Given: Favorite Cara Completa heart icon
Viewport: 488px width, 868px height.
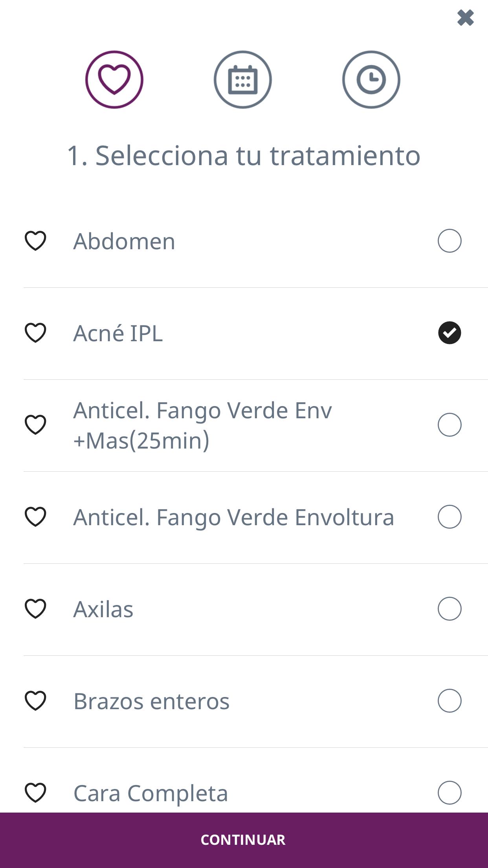Looking at the screenshot, I should [x=35, y=793].
